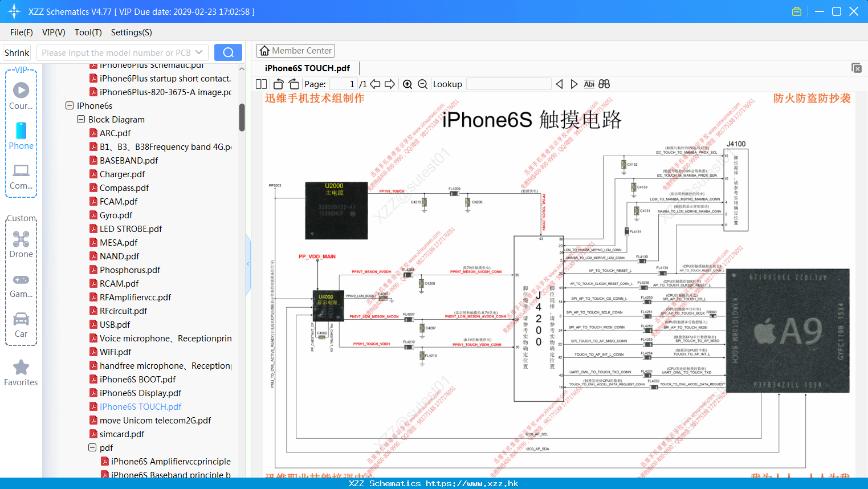The image size is (868, 489).
Task: Select the Computer category icon
Action: (x=21, y=176)
